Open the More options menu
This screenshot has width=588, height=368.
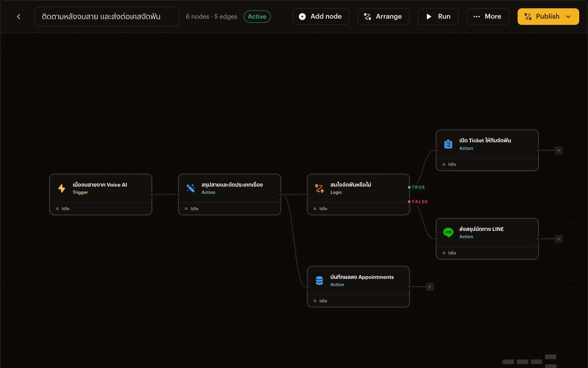[x=488, y=17]
